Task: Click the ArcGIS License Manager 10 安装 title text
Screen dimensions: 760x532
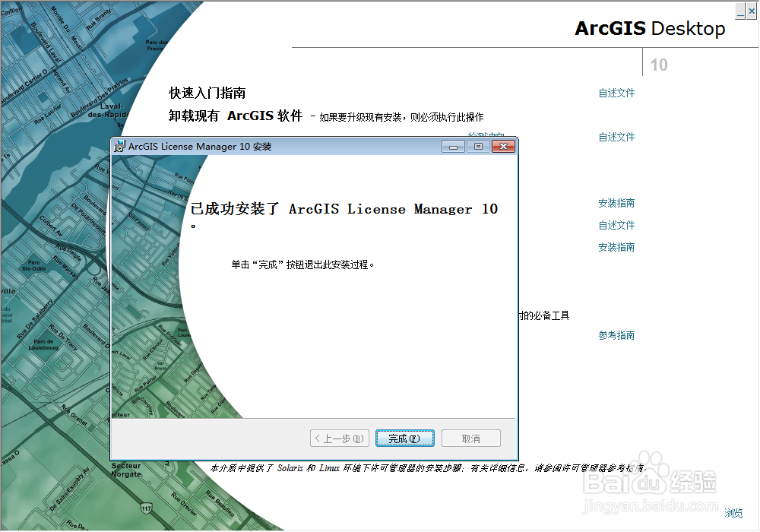Action: [x=200, y=147]
